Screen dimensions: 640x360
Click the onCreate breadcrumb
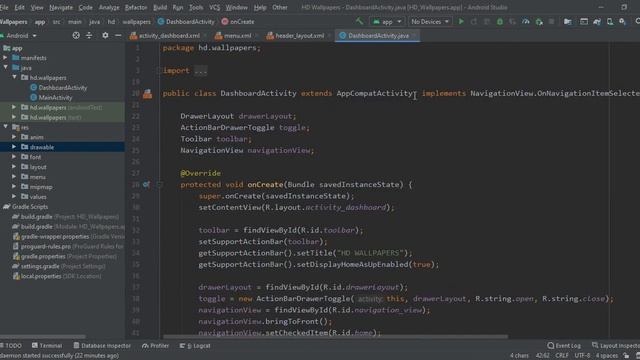[x=238, y=22]
